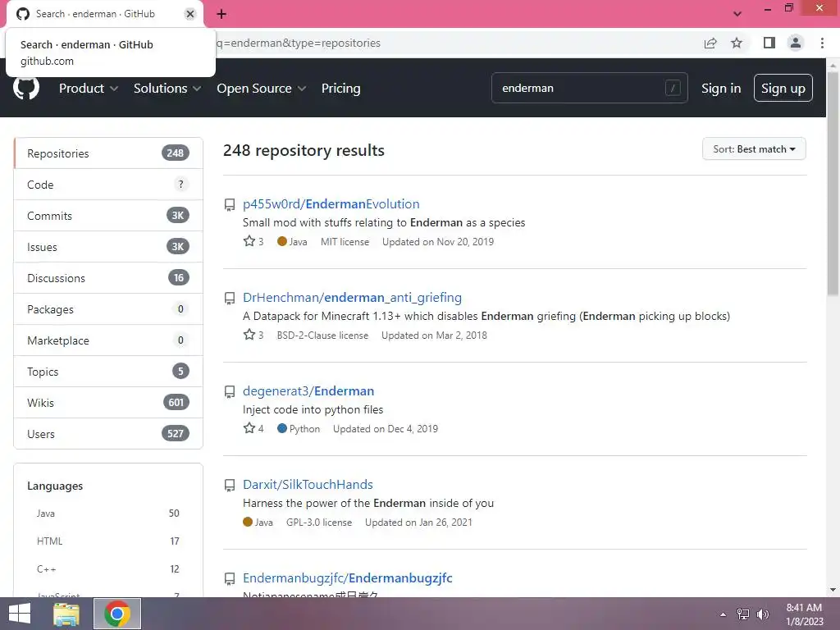Click the volume speaker icon in tray
This screenshot has height=630, width=840.
(763, 614)
